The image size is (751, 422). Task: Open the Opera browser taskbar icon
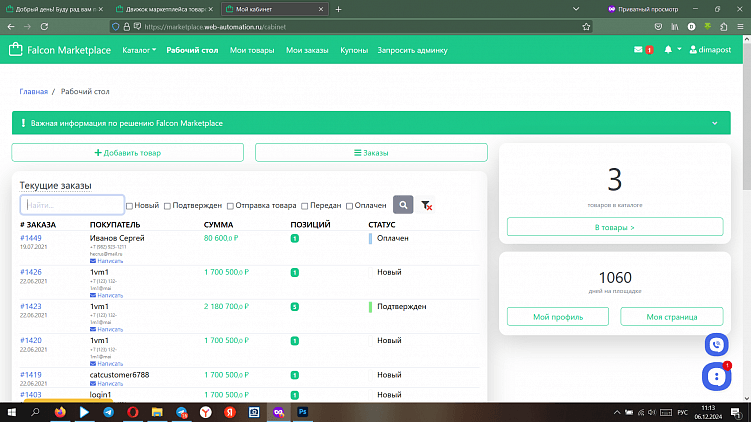(133, 412)
